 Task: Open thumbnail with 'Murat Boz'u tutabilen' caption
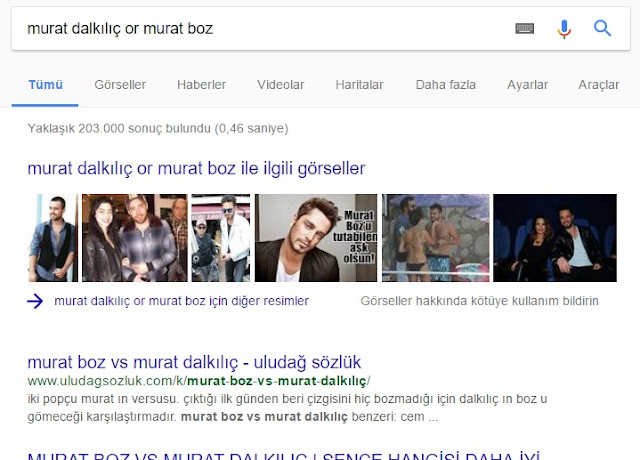316,238
